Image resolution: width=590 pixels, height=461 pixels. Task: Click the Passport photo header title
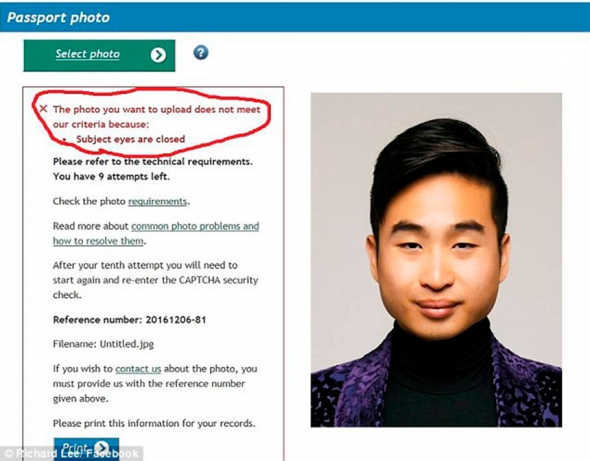(58, 18)
